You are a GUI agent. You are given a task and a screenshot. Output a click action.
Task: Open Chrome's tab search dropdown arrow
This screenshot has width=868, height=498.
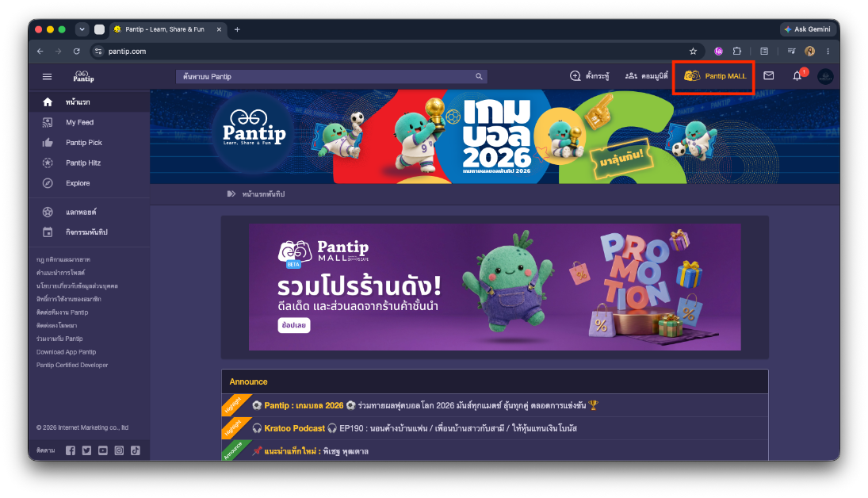click(82, 29)
